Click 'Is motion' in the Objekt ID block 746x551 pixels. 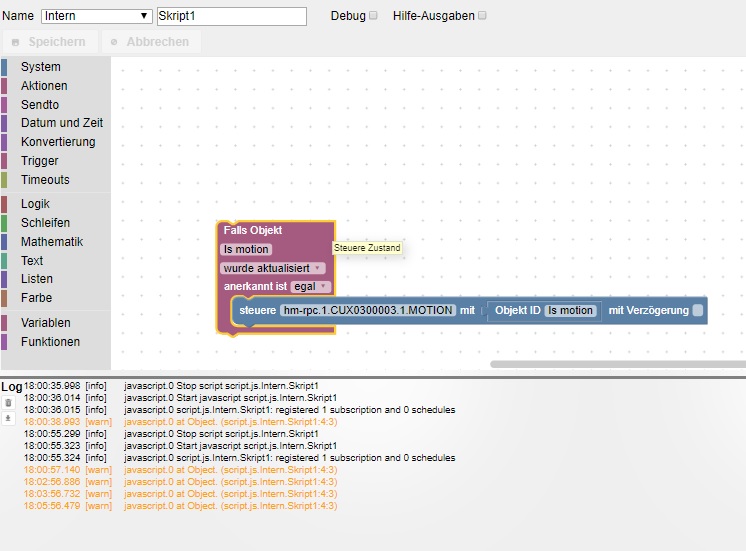coord(570,310)
